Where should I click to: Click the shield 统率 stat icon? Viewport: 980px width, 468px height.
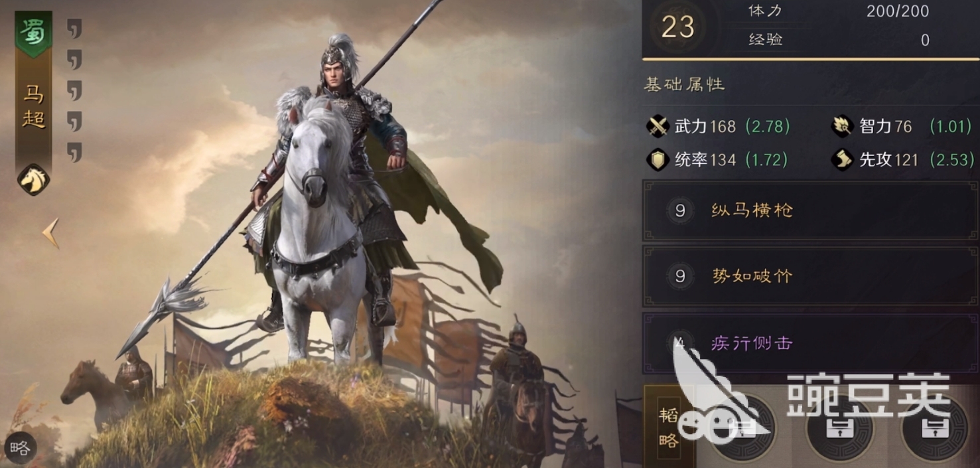tap(658, 159)
